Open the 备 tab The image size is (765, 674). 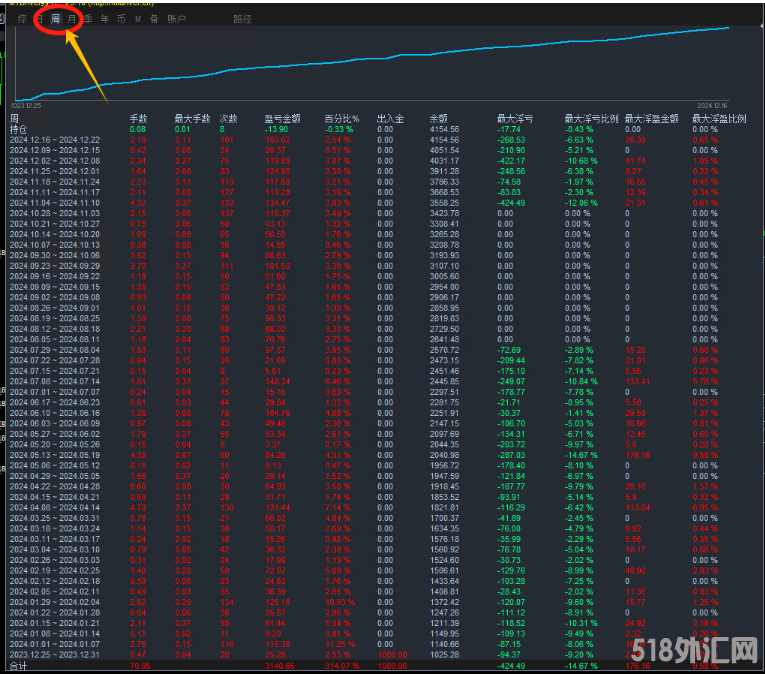pos(154,19)
